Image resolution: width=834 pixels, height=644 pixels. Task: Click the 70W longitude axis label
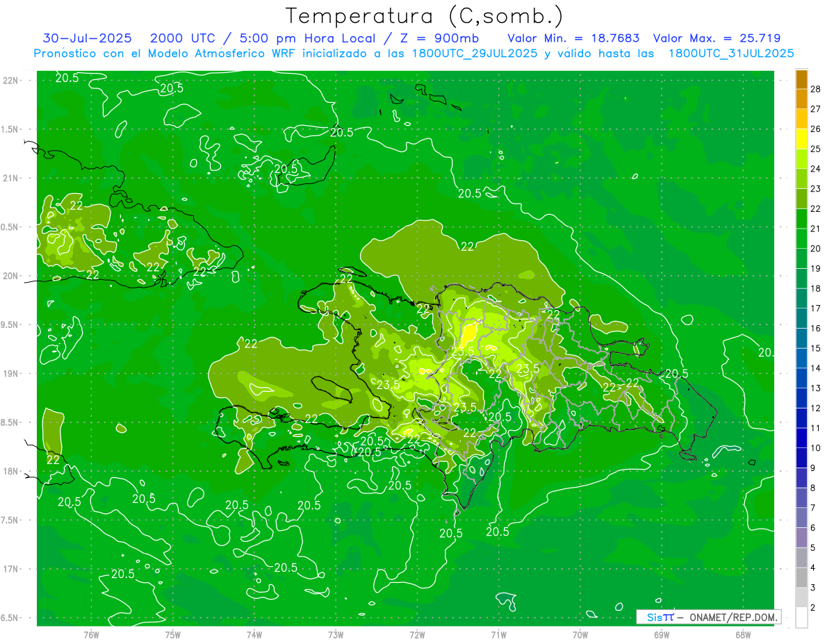(580, 634)
